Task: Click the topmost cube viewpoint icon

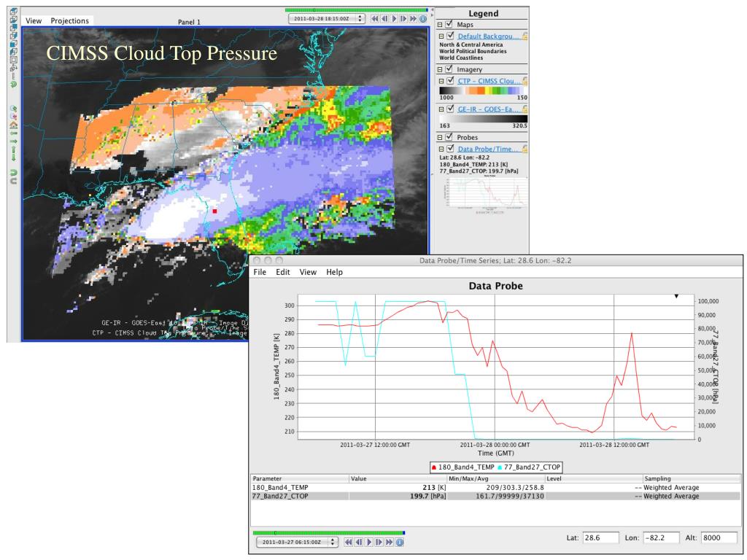Action: tap(14, 11)
